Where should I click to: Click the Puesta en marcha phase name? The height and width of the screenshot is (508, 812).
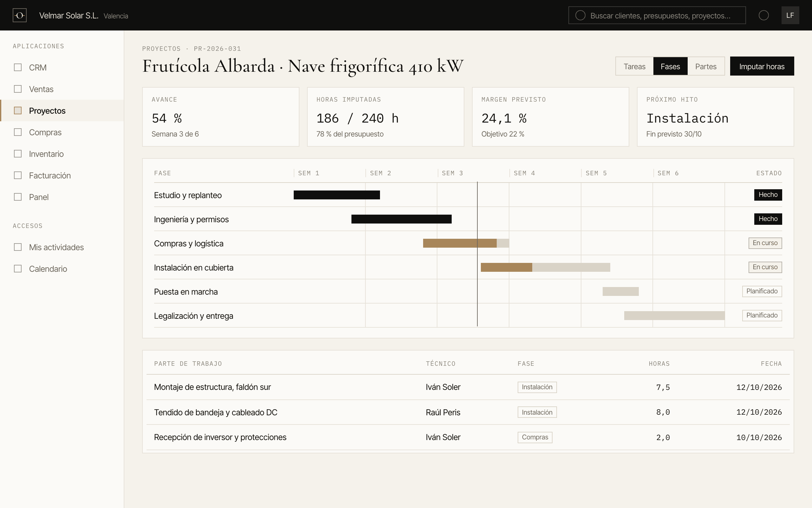(x=186, y=292)
